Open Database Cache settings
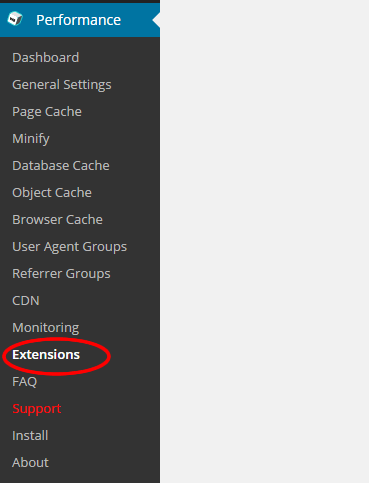This screenshot has width=369, height=483. tap(61, 166)
